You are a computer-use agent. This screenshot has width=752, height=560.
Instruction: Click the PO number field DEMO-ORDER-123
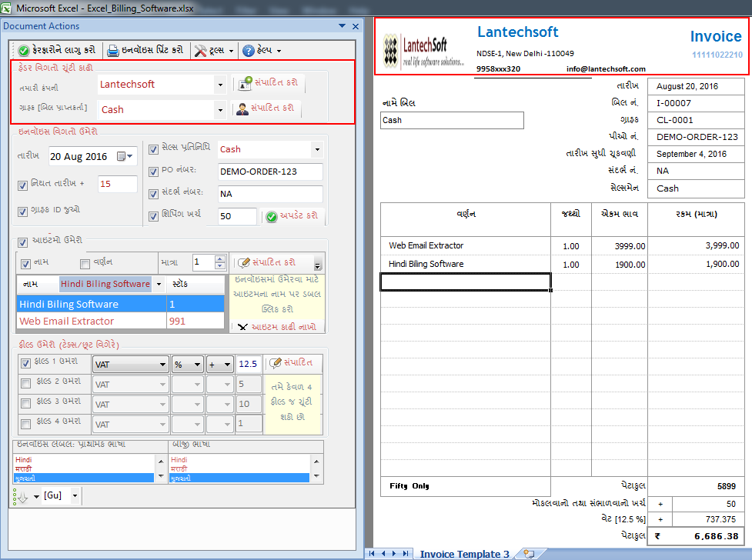270,172
